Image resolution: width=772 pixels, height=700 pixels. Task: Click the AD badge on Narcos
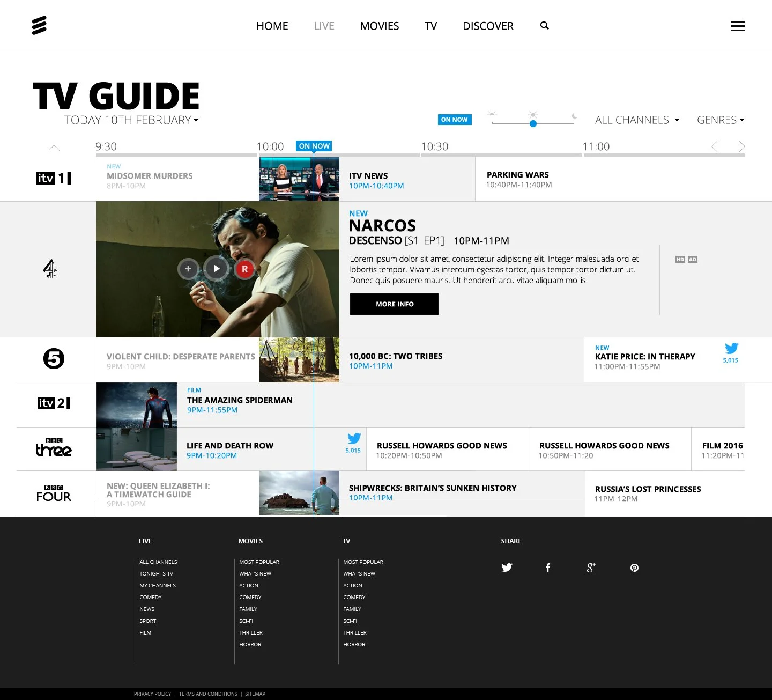[693, 259]
